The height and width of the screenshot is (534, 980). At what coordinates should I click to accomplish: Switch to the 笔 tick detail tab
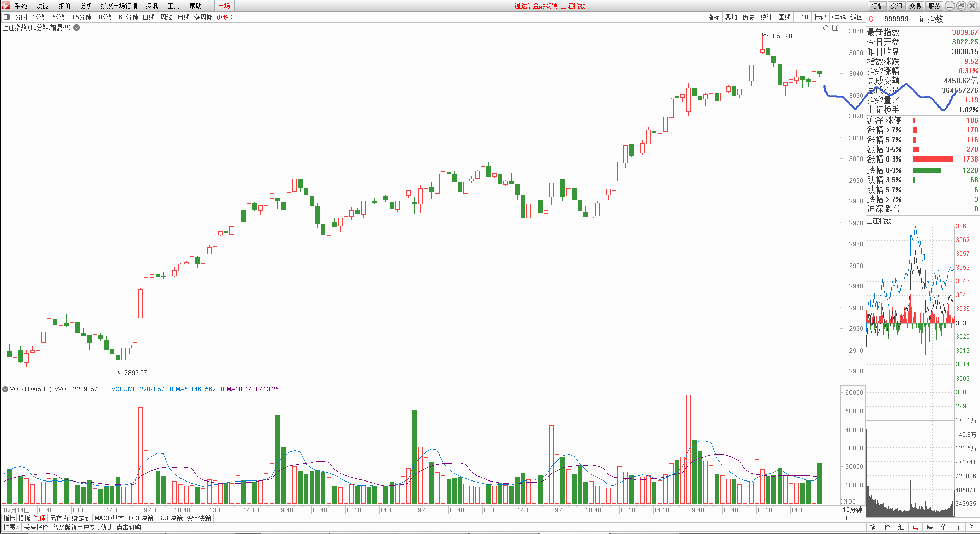[872, 527]
